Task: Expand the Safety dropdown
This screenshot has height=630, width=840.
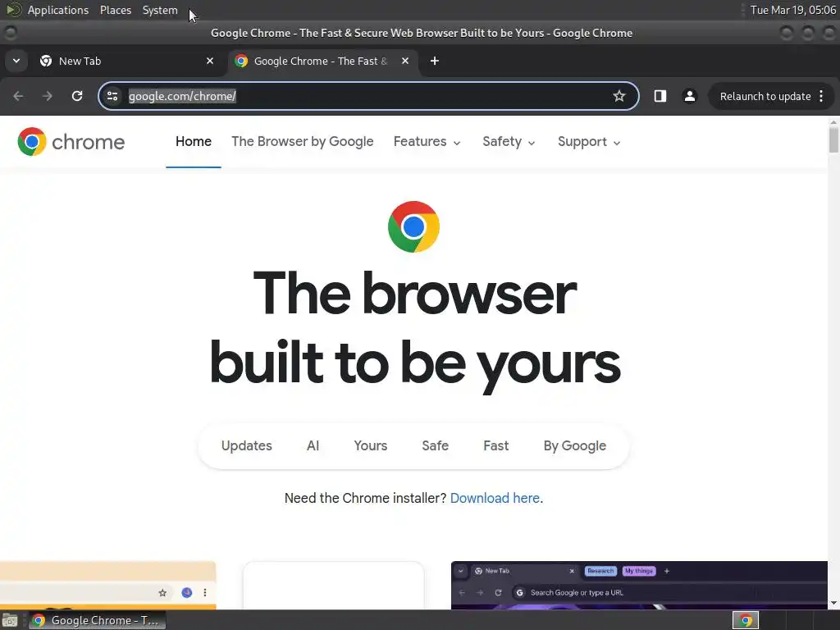Action: point(509,141)
